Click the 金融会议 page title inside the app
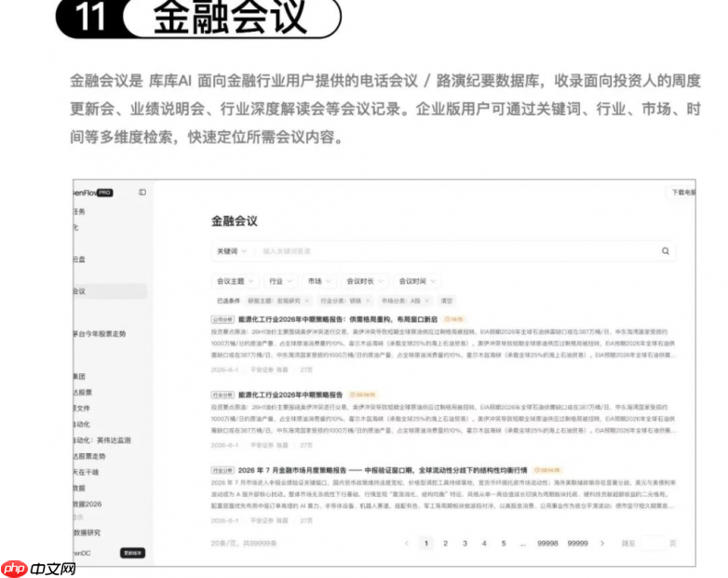 [x=234, y=221]
